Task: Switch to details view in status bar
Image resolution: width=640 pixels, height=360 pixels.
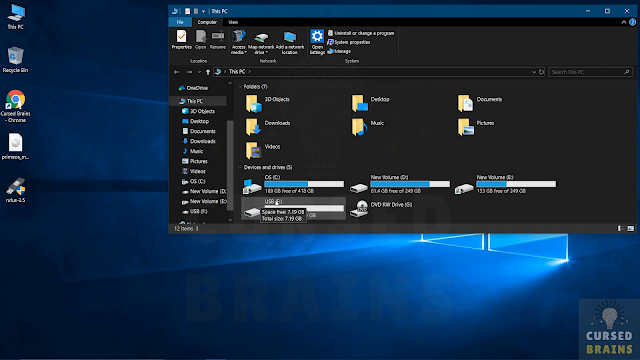Action: [x=621, y=229]
